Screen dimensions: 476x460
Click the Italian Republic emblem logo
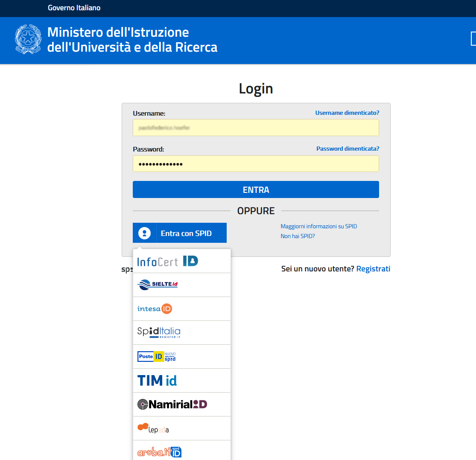coord(29,39)
